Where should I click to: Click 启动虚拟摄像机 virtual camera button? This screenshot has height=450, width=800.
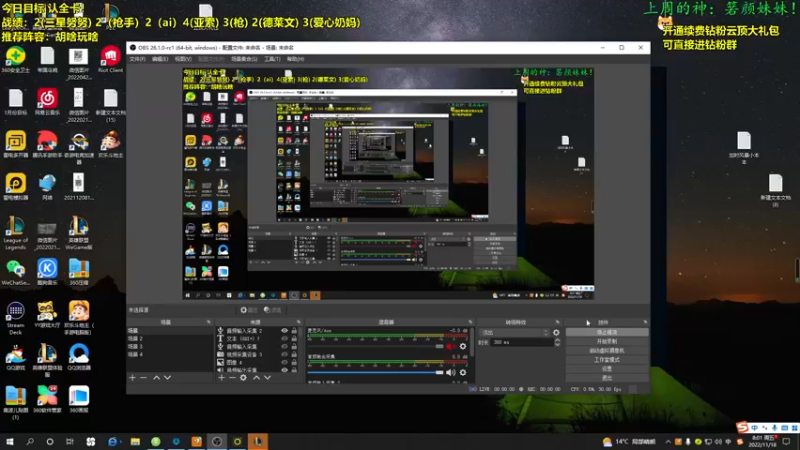[x=607, y=351]
